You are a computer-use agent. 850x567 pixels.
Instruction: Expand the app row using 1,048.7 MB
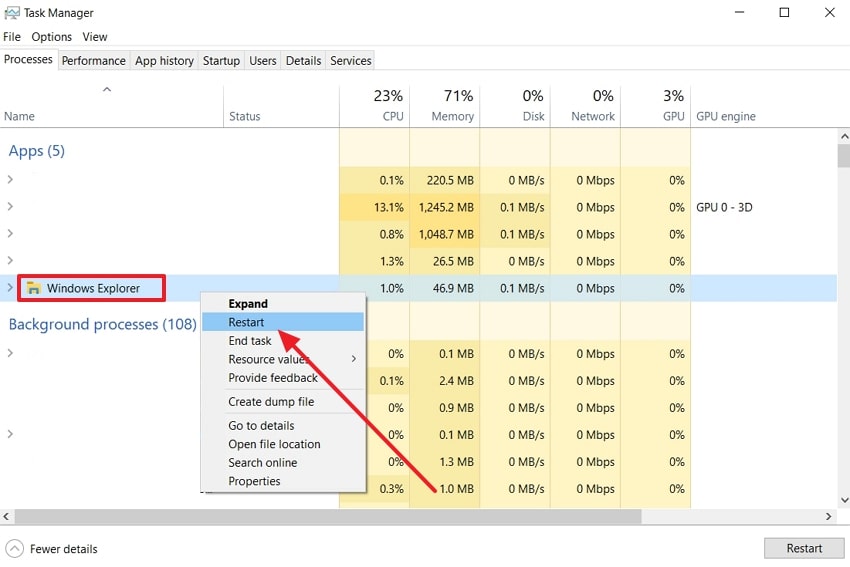click(10, 234)
